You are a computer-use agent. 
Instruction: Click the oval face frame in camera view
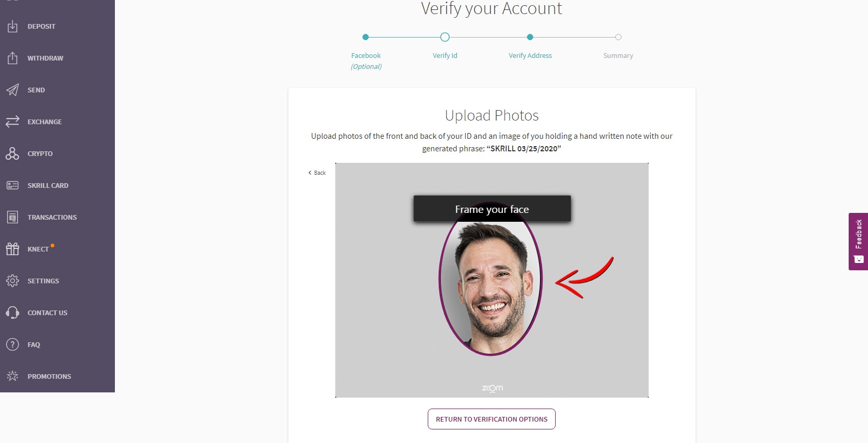click(x=490, y=284)
